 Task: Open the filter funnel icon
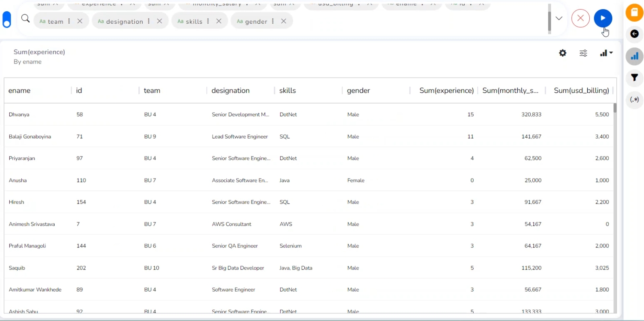[x=634, y=78]
